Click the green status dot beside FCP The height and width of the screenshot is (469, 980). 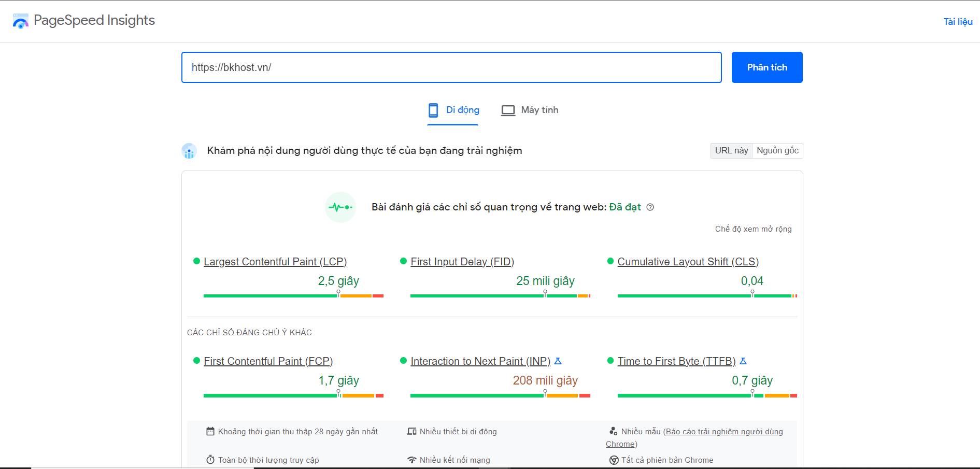pos(196,361)
